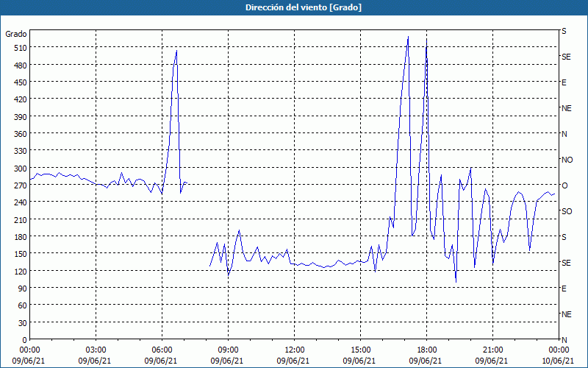Click the 21:00 time axis label
Viewport: 588px width, 368px height.
point(492,350)
